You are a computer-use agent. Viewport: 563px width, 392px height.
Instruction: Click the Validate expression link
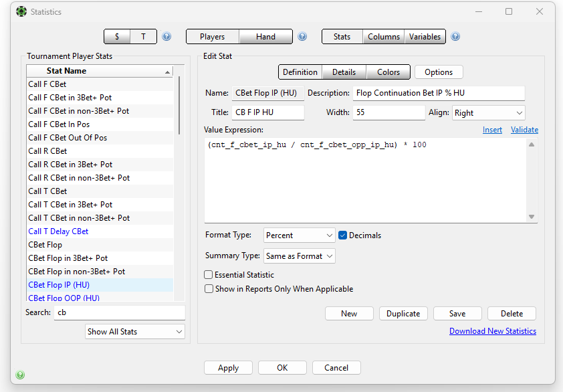click(x=524, y=130)
